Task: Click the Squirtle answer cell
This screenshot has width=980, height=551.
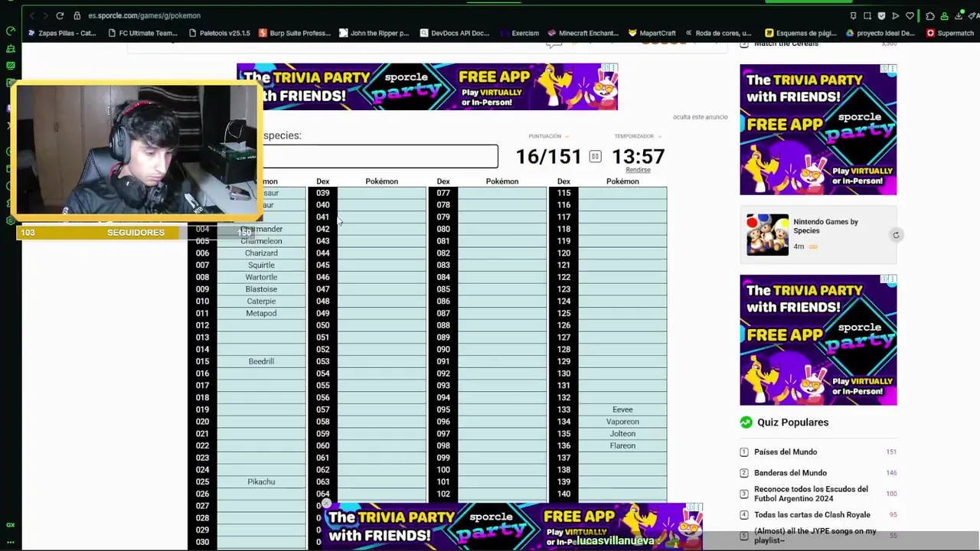Action: click(x=261, y=266)
